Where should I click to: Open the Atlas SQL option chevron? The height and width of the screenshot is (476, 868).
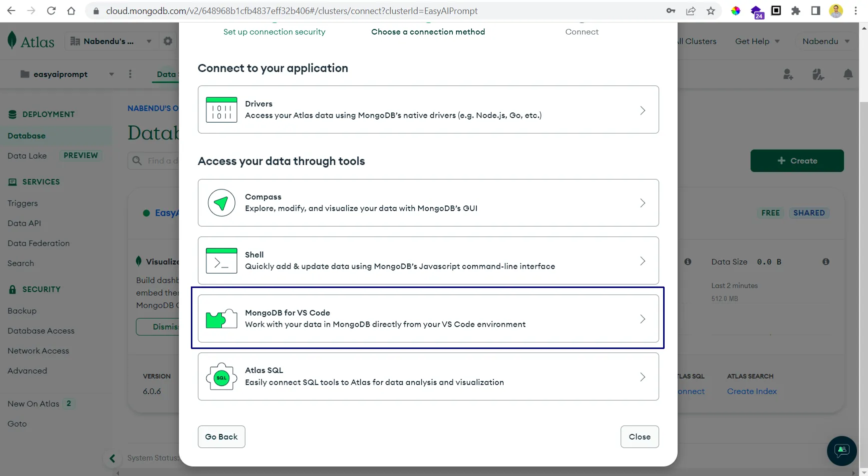[x=643, y=377]
